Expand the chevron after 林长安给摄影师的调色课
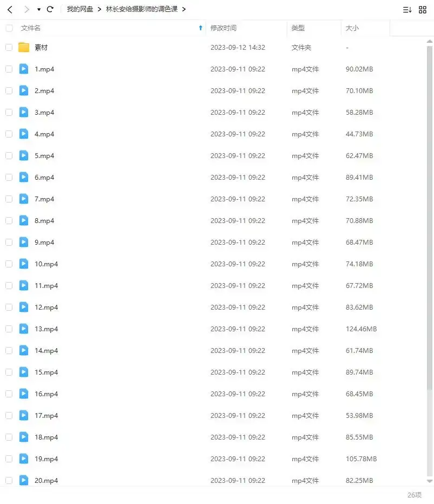 184,9
